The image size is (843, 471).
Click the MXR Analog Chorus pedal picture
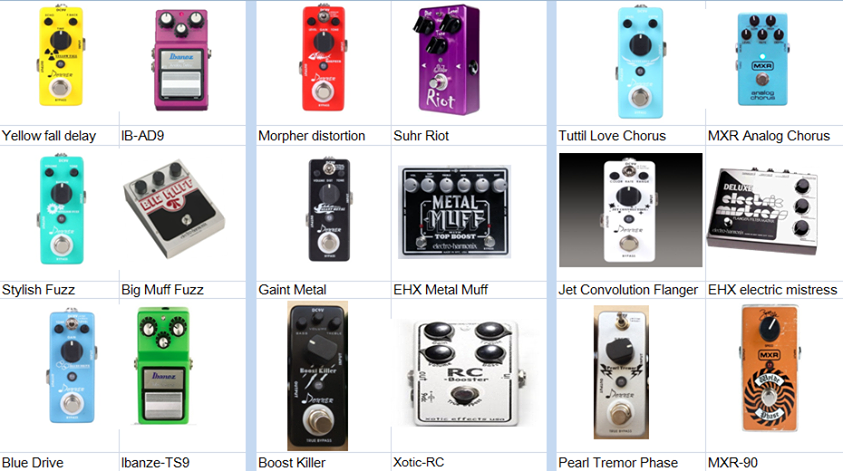click(x=762, y=59)
